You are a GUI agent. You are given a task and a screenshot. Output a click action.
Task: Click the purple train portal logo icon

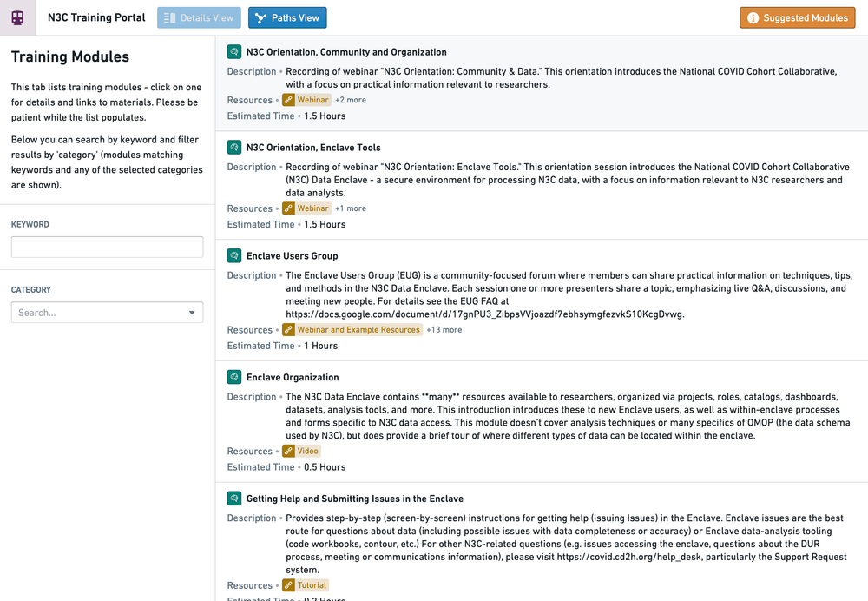(x=17, y=17)
